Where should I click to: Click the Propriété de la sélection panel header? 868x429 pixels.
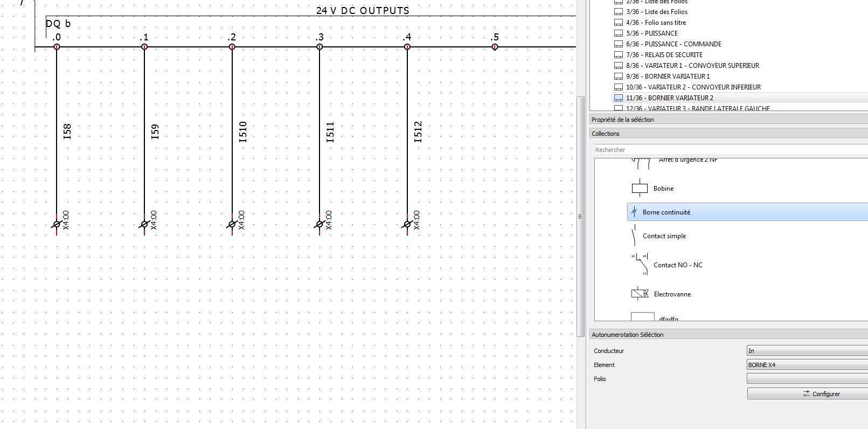(x=622, y=120)
